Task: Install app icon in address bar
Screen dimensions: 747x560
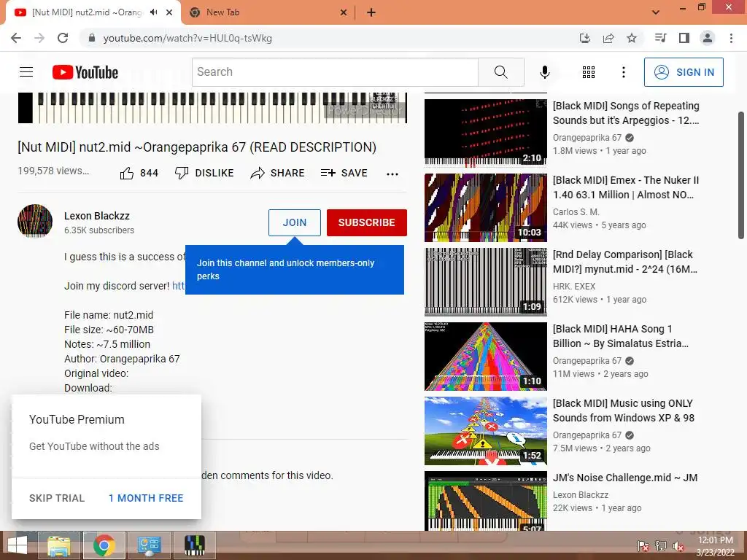Action: coord(584,38)
